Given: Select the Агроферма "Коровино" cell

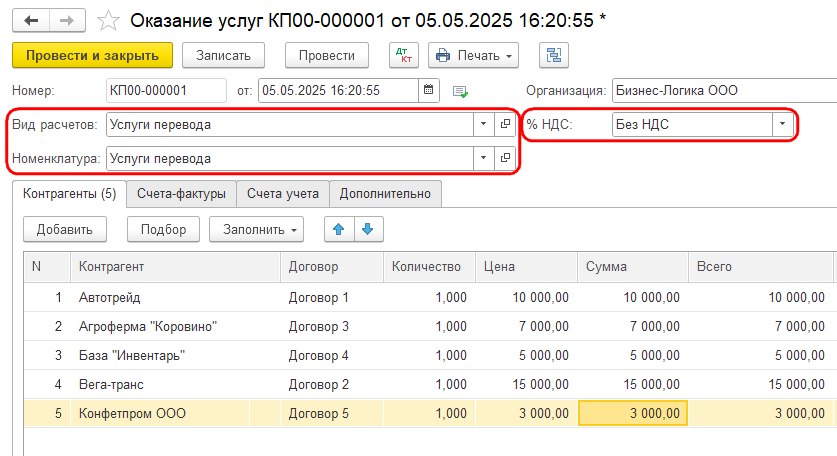Looking at the screenshot, I should point(175,326).
